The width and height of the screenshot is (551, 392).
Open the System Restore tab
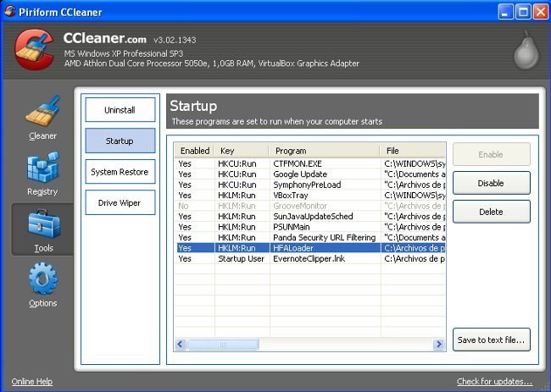(120, 172)
